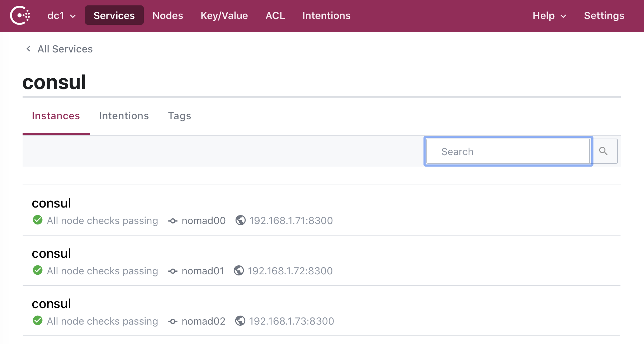Click the globe icon next to 192.168.1.73:8300
This screenshot has height=344, width=644.
240,321
